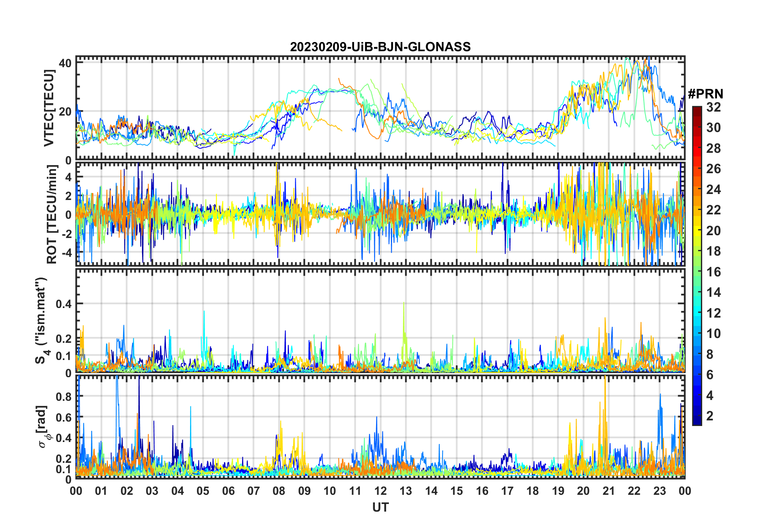Click UT axis hour tick 23
761x532 pixels.
pyautogui.click(x=660, y=491)
